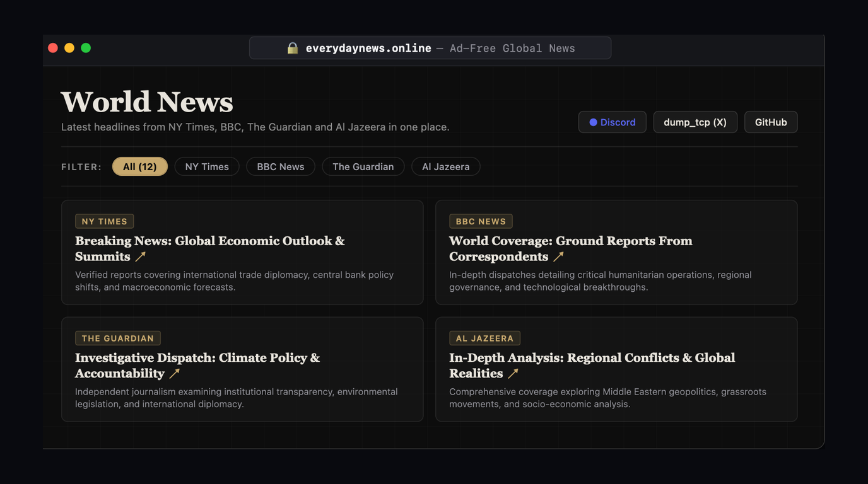Click the AL JAZEERA source badge

tap(484, 338)
